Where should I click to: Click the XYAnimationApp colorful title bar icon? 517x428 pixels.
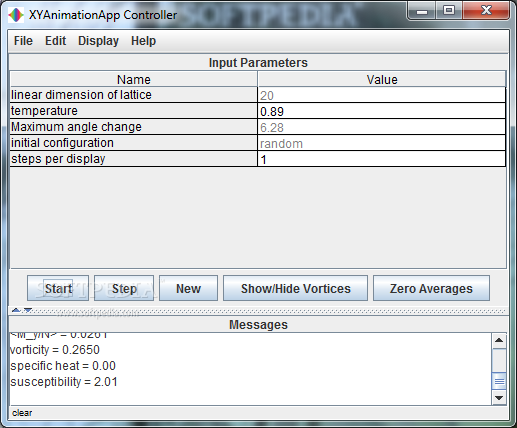[15, 15]
